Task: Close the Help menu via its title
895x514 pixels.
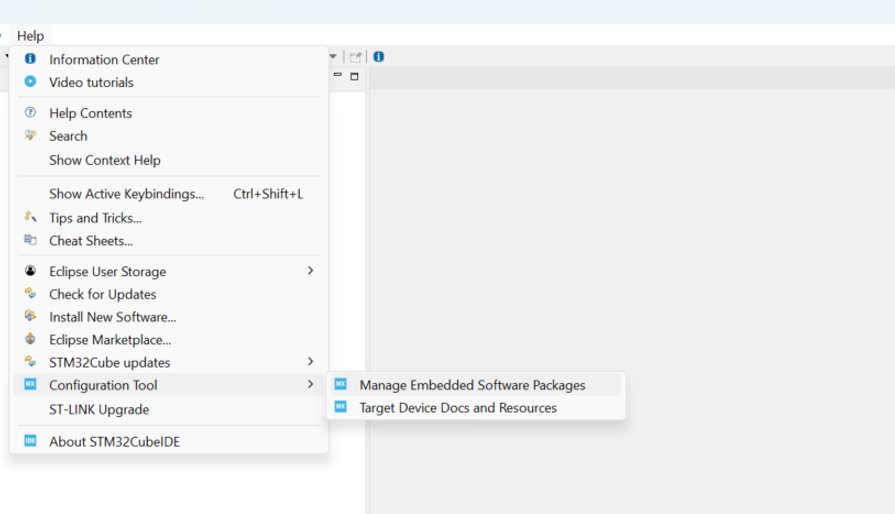Action: click(x=30, y=36)
